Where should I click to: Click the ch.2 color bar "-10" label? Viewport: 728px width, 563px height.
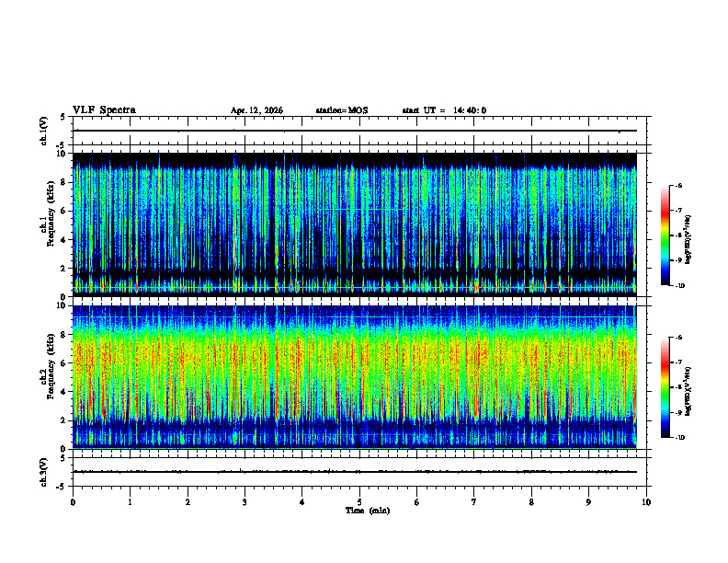pos(680,437)
